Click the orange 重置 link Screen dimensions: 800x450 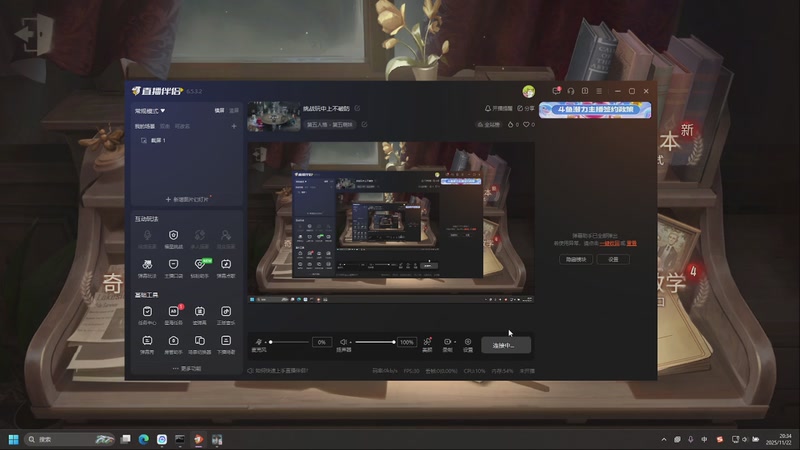point(631,243)
